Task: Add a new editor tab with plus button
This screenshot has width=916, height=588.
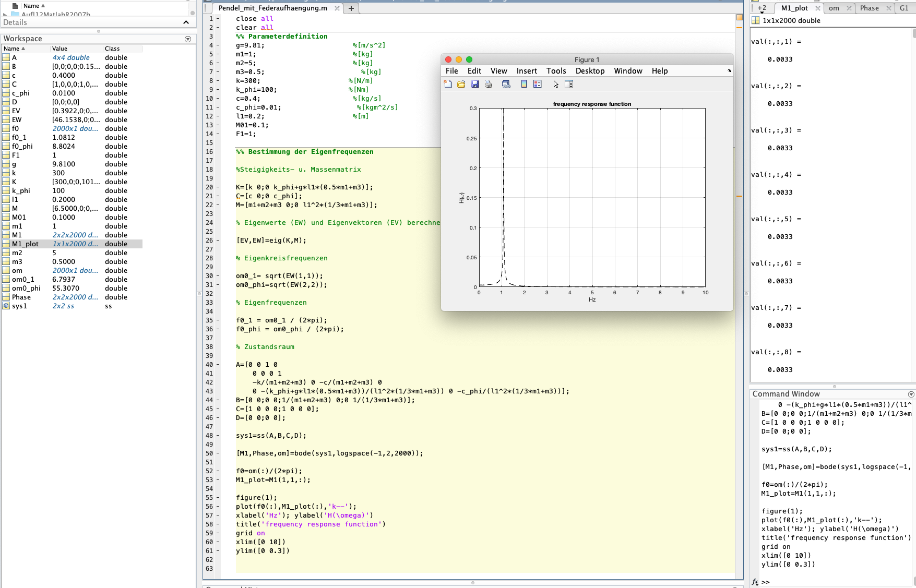Action: coord(351,8)
